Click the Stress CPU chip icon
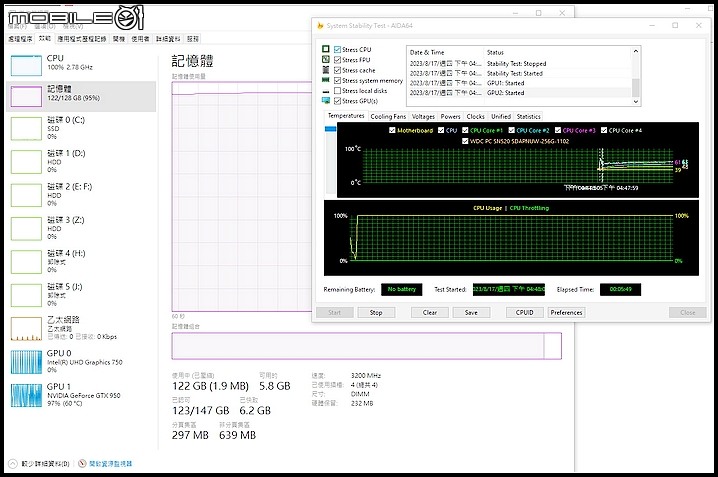718x477 pixels. (x=326, y=49)
